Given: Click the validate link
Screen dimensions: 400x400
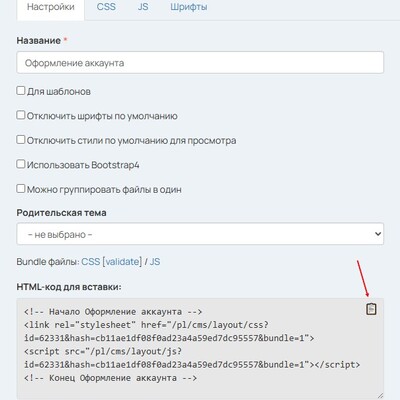Looking at the screenshot, I should click(x=122, y=262).
